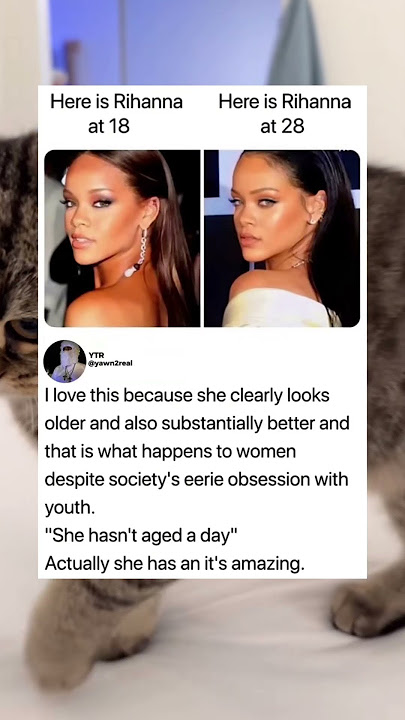Click the @yawn2real handle
Screen dimensions: 405x720
coord(111,363)
